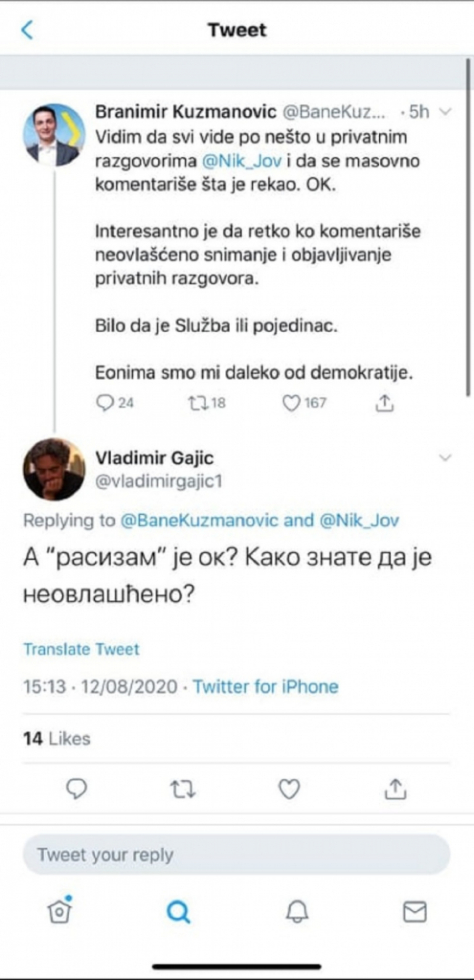The image size is (474, 980).
Task: Click Translate Tweet link
Action: (81, 649)
